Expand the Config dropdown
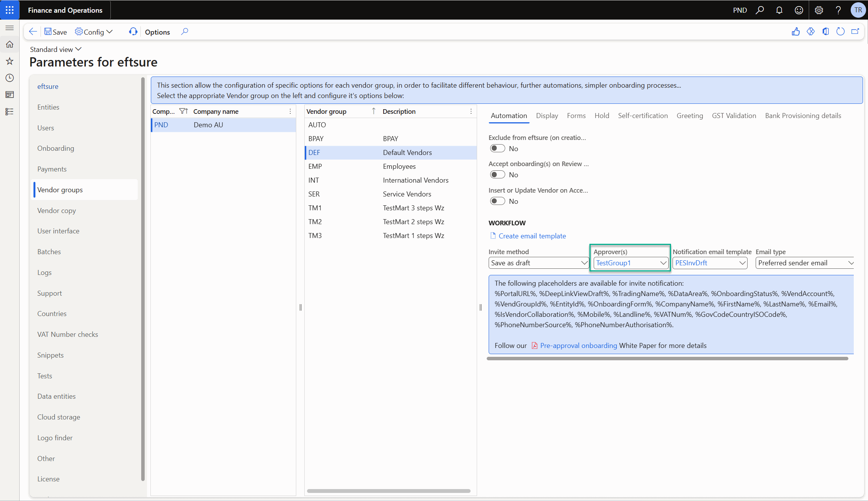 coord(94,32)
